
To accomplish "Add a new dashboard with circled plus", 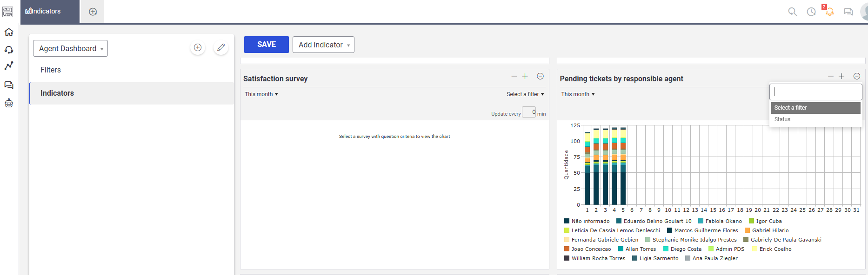I will coord(198,47).
